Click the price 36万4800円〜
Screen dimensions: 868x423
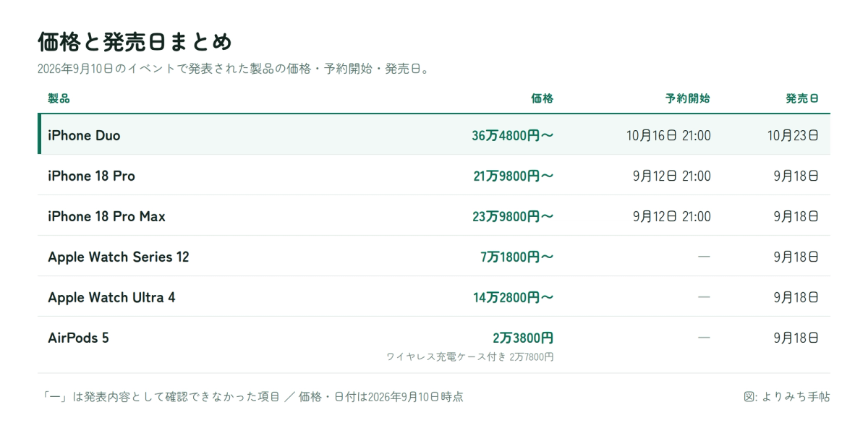(513, 135)
